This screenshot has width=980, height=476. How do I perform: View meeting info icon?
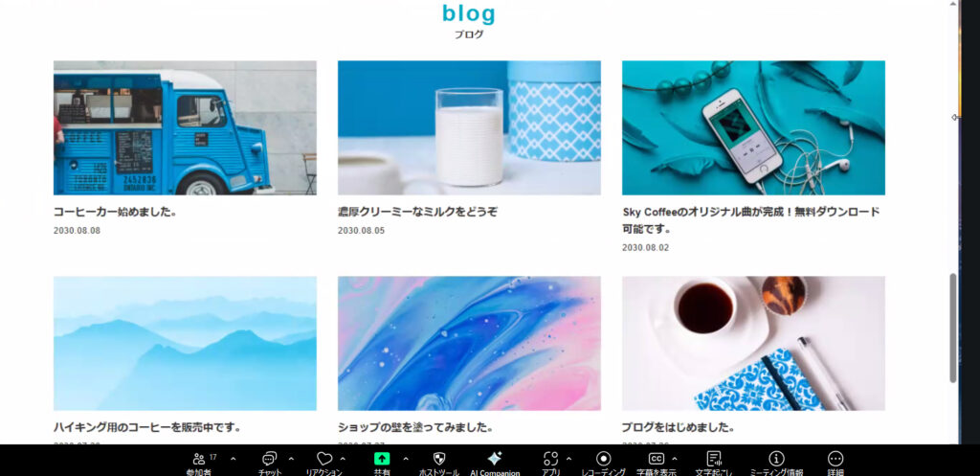(776, 459)
